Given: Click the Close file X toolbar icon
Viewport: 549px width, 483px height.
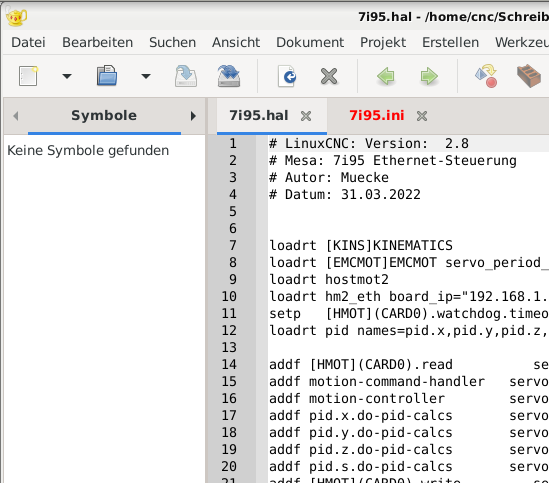Looking at the screenshot, I should 329,76.
